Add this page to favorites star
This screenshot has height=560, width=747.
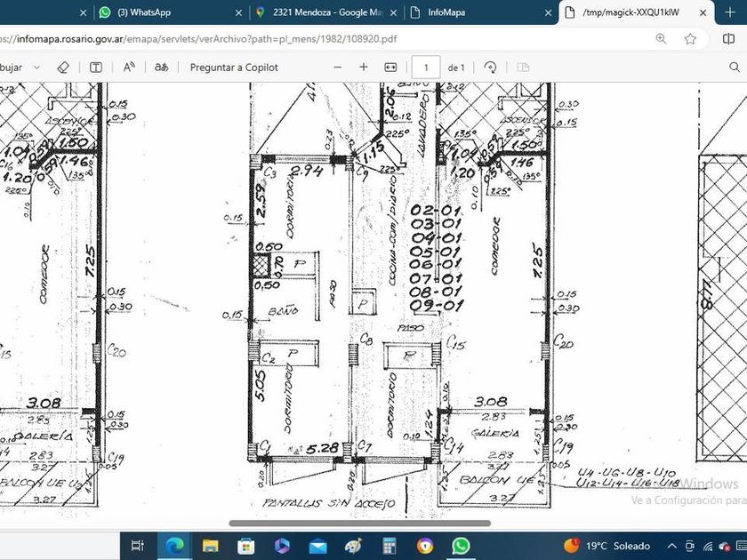click(x=690, y=39)
